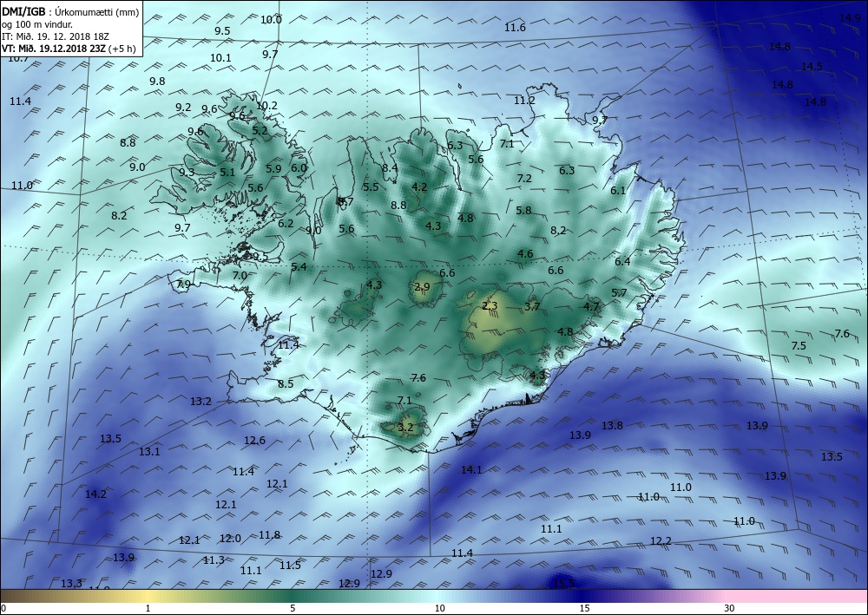Image resolution: width=868 pixels, height=615 pixels.
Task: Click the 14.5 value on the map
Action: [x=812, y=67]
